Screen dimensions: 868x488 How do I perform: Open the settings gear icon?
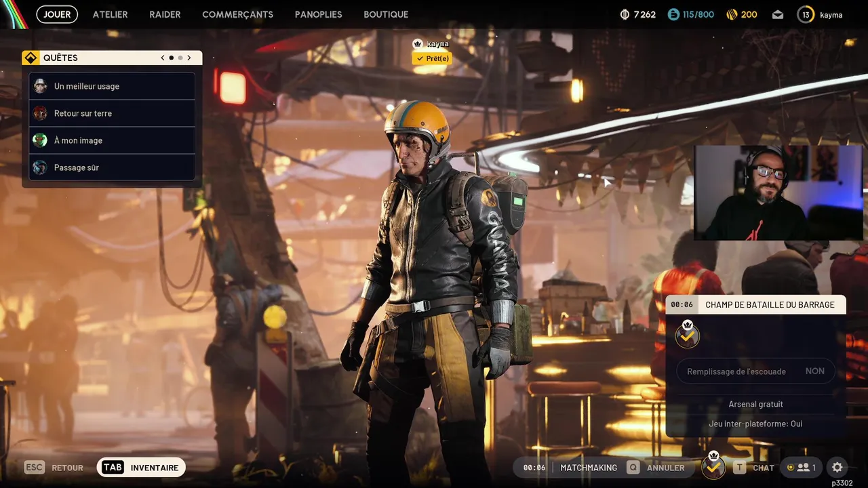pyautogui.click(x=837, y=468)
